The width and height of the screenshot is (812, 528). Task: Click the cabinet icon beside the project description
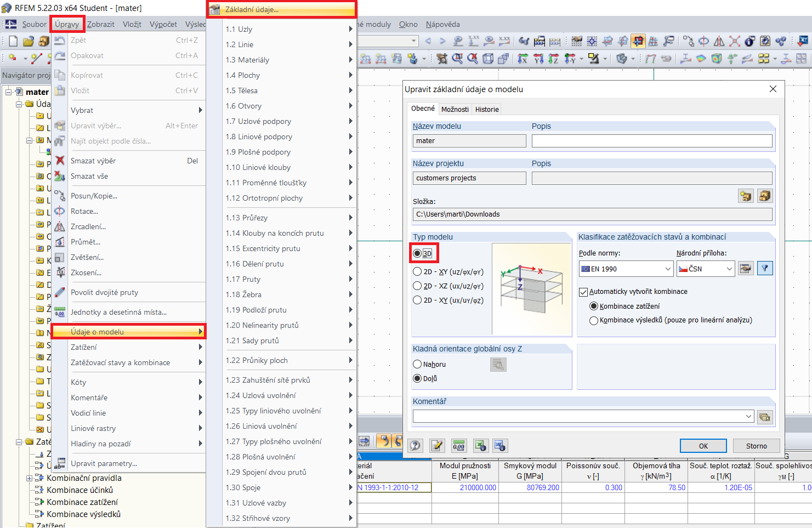(x=765, y=196)
